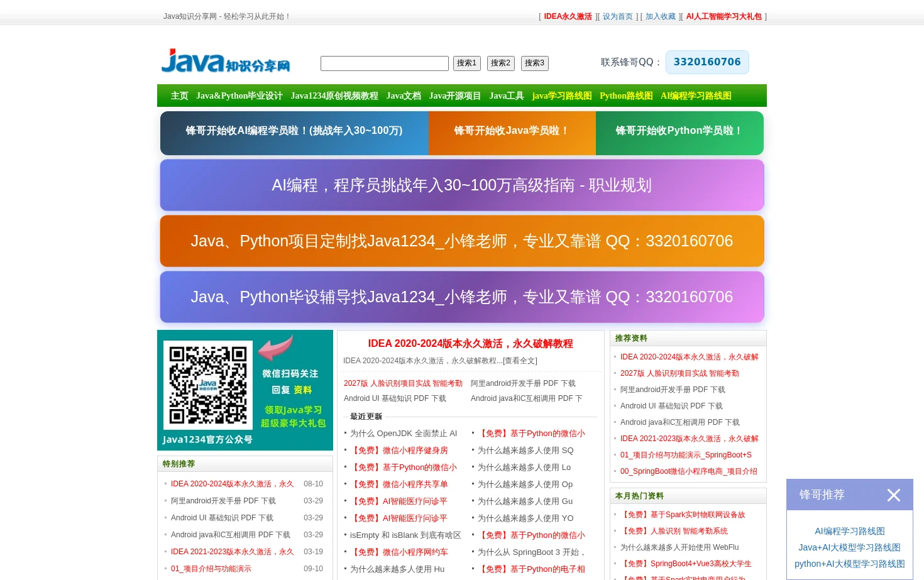This screenshot has width=924, height=580.
Task: Open java学习路线图 navigation item
Action: click(x=562, y=96)
